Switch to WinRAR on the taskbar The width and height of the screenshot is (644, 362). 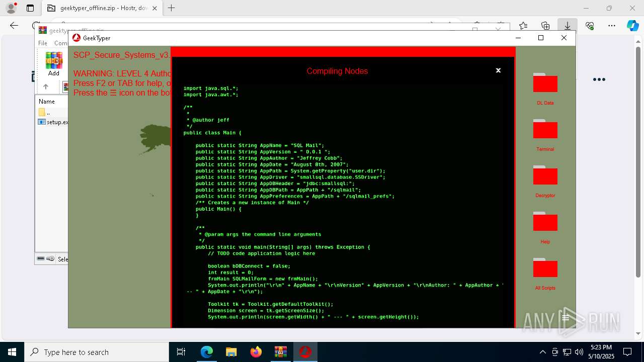pyautogui.click(x=280, y=352)
